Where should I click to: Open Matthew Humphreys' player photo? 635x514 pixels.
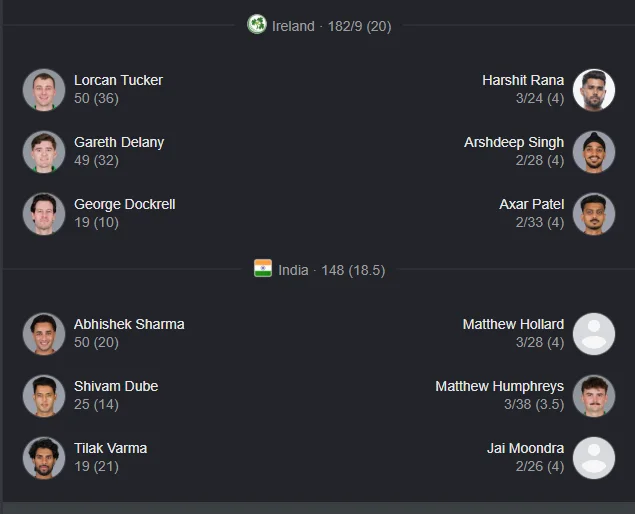594,396
